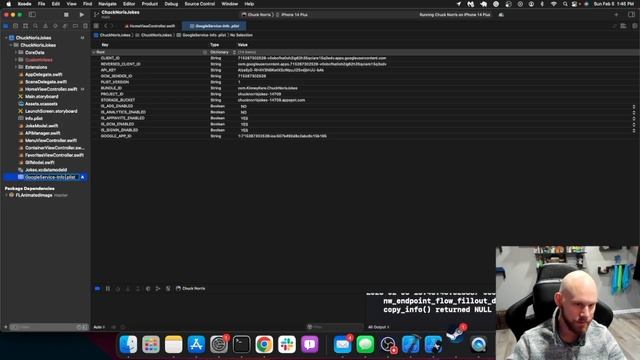Toggle the IS_SIGNIN_ENABLED stepper value

[x=634, y=130]
